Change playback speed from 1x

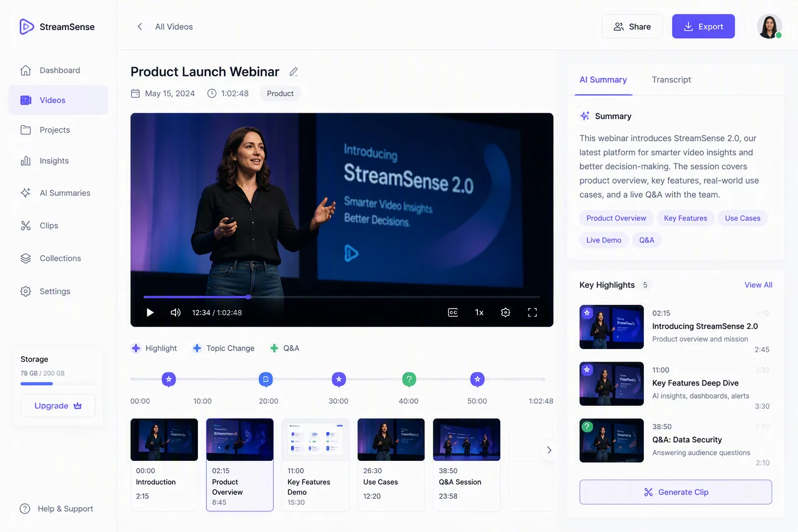coord(479,312)
